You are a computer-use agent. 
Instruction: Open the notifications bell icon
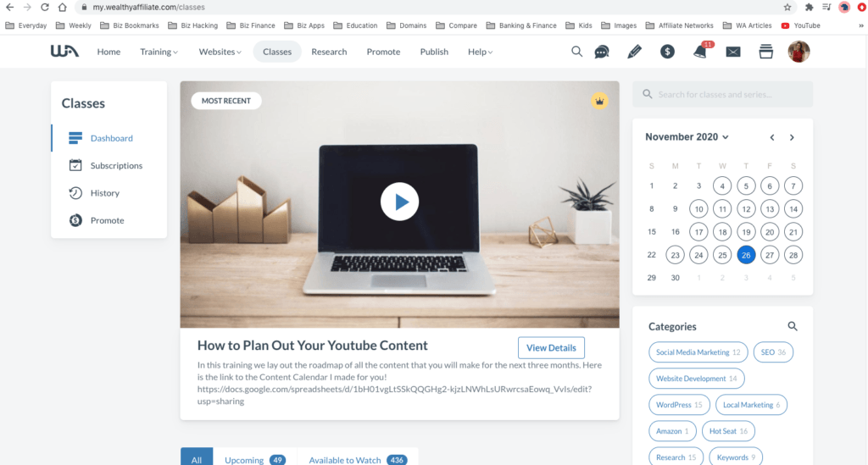point(700,53)
